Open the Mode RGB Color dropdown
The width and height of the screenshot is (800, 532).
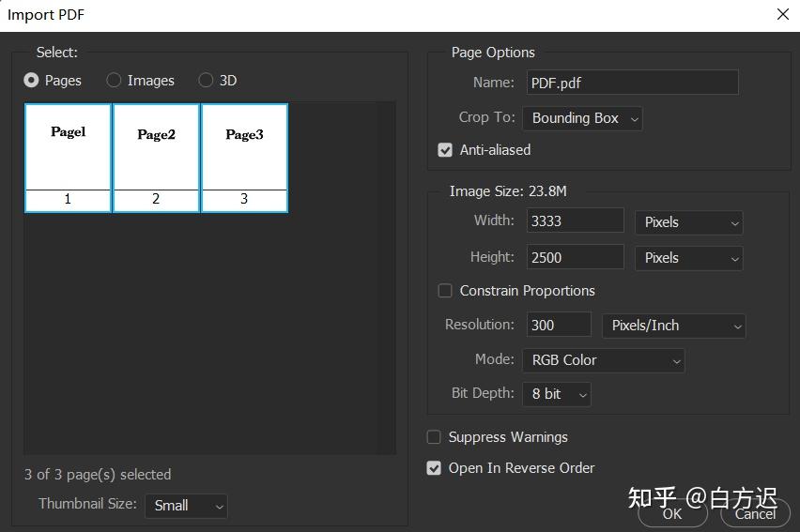click(603, 360)
